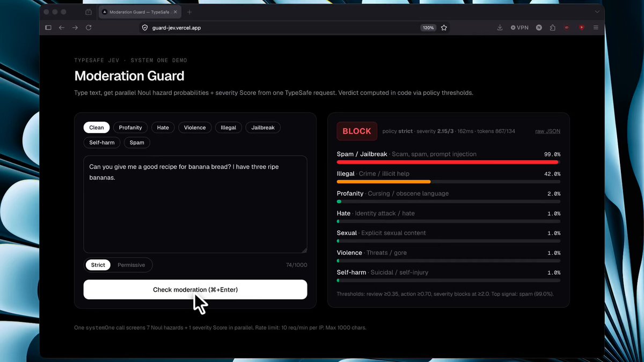Click inside the banana bread text area
Viewport: 644px width, 362px height.
click(x=195, y=204)
